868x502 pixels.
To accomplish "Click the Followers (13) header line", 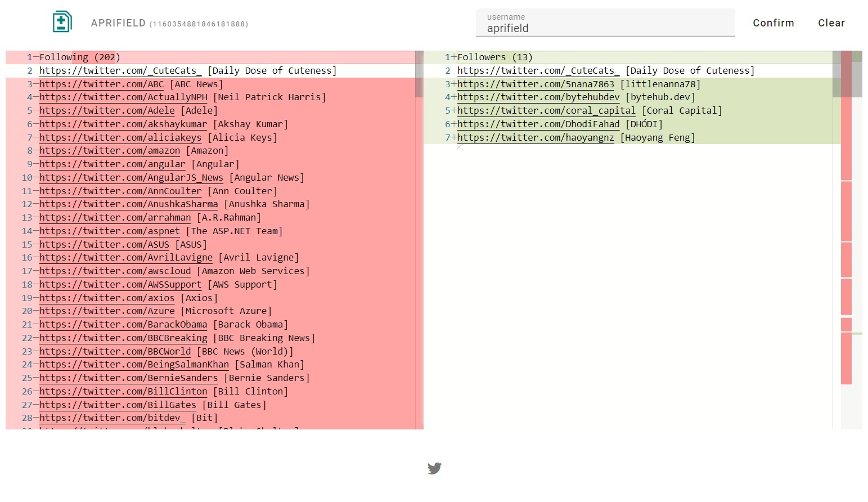I will click(494, 57).
